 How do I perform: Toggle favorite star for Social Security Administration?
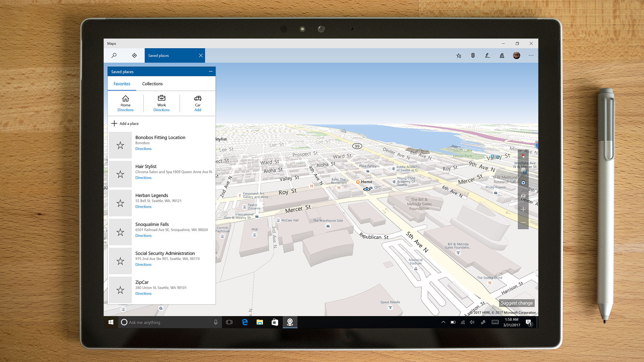[x=120, y=261]
